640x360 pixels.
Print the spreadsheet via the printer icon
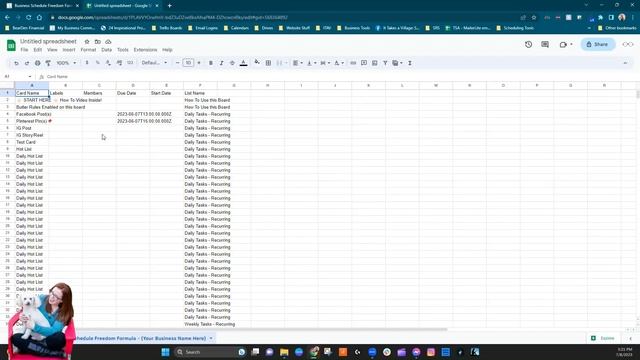tap(38, 63)
